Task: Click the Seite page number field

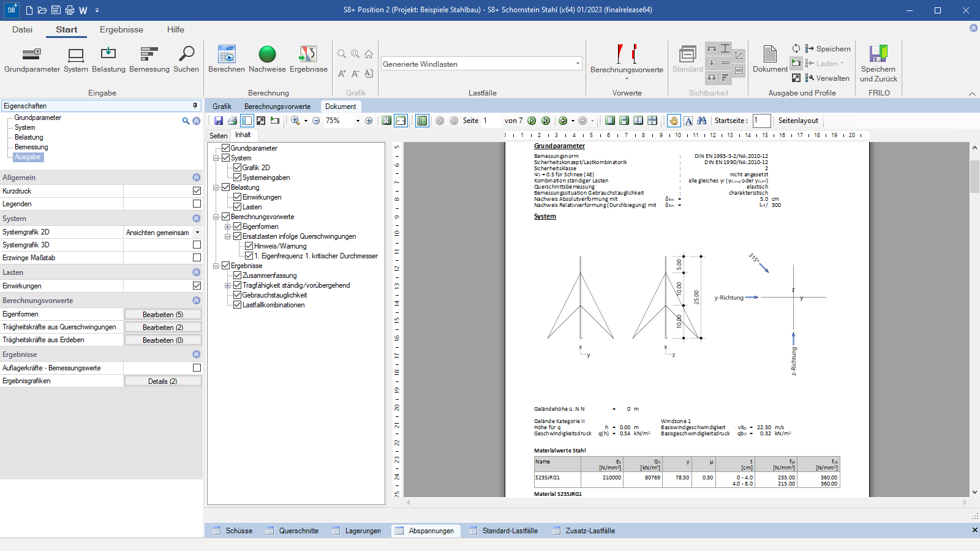Action: [491, 121]
